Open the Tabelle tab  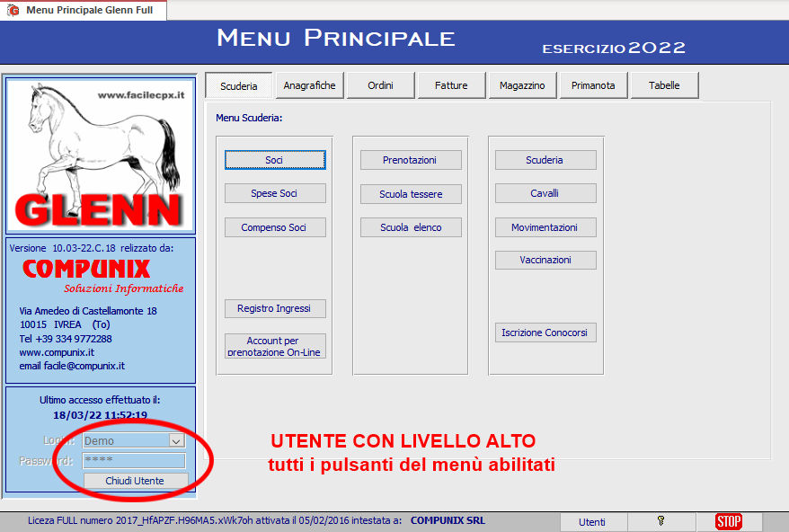(x=664, y=85)
